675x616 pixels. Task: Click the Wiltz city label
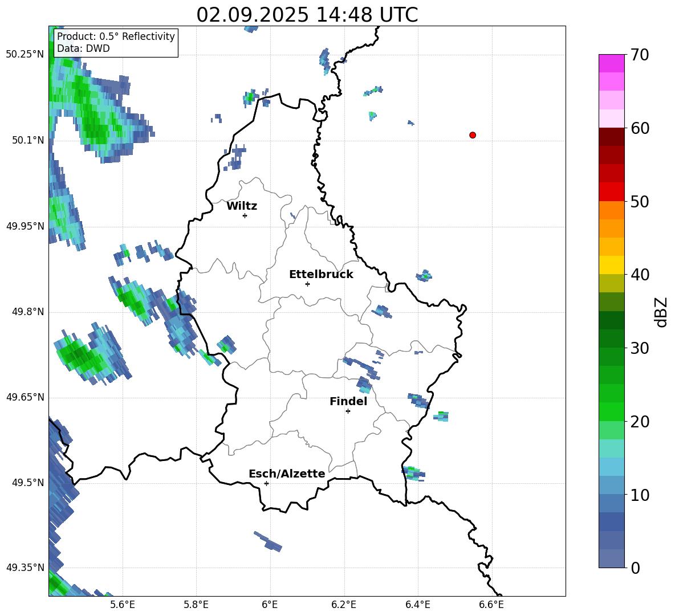242,206
